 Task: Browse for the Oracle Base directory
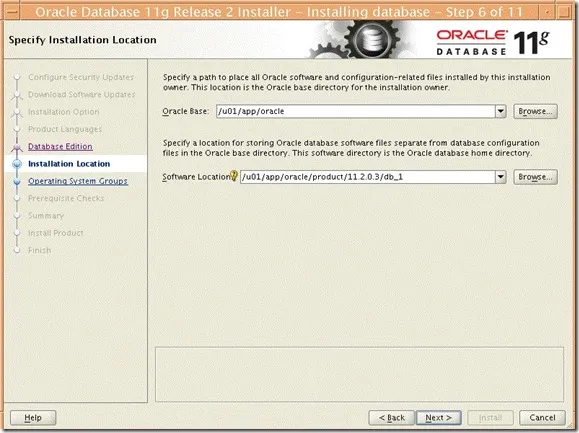[535, 111]
